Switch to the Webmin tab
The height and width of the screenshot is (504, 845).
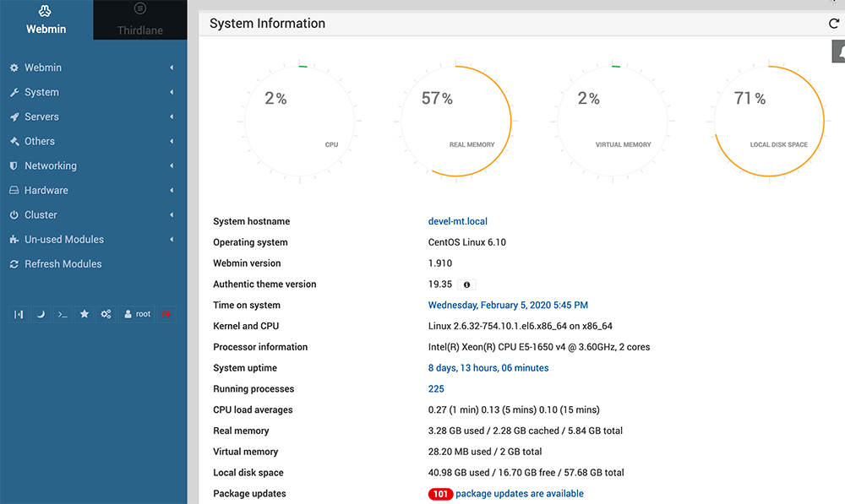(46, 20)
